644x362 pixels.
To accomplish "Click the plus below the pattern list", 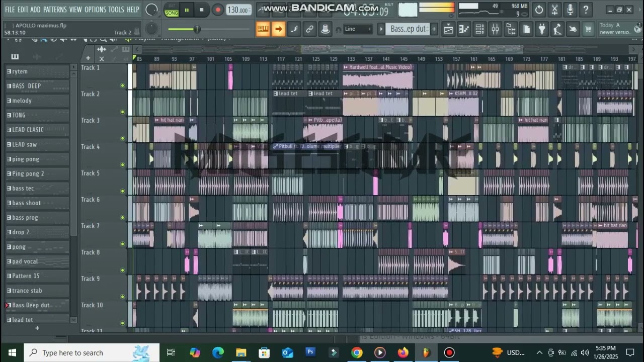I will pyautogui.click(x=37, y=328).
